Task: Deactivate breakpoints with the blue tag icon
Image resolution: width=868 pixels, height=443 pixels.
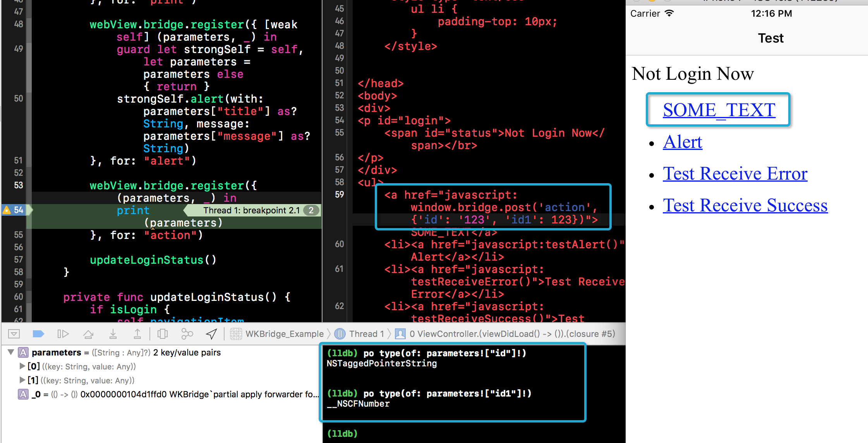Action: (x=38, y=334)
